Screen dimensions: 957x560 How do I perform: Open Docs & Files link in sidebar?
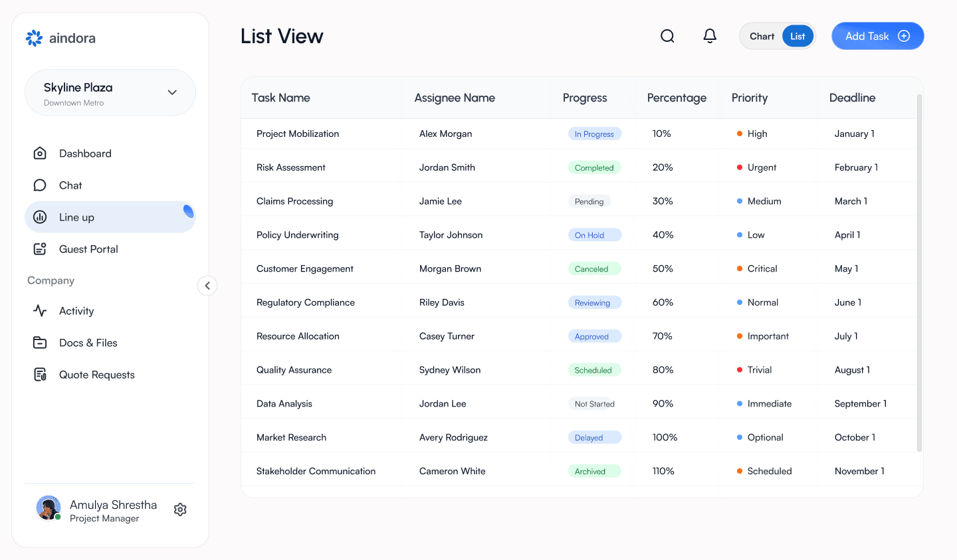point(110,343)
